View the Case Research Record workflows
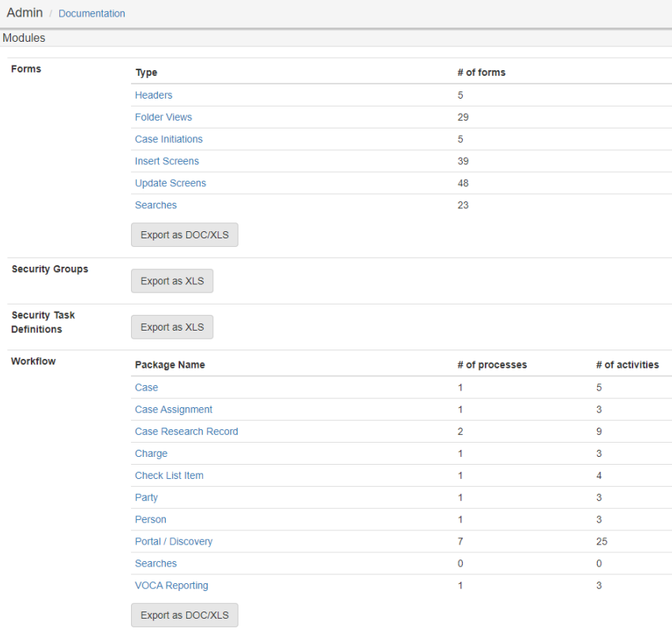672x636 pixels. [x=186, y=432]
